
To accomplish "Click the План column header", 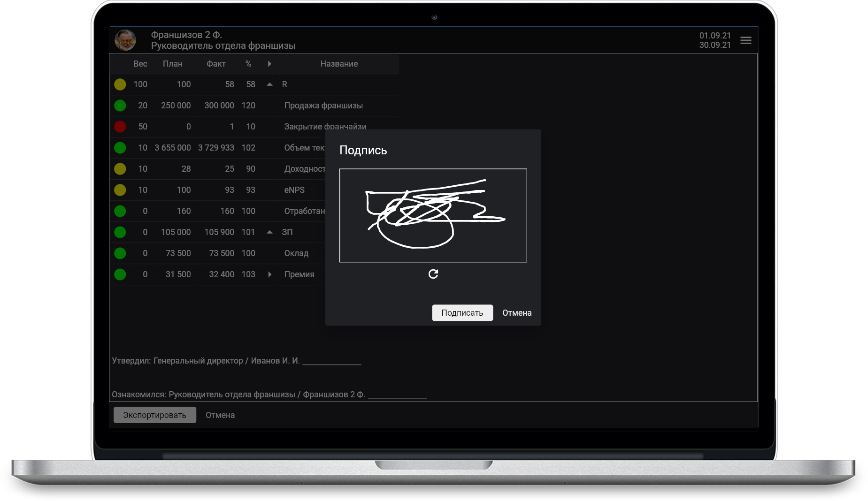I will 173,64.
